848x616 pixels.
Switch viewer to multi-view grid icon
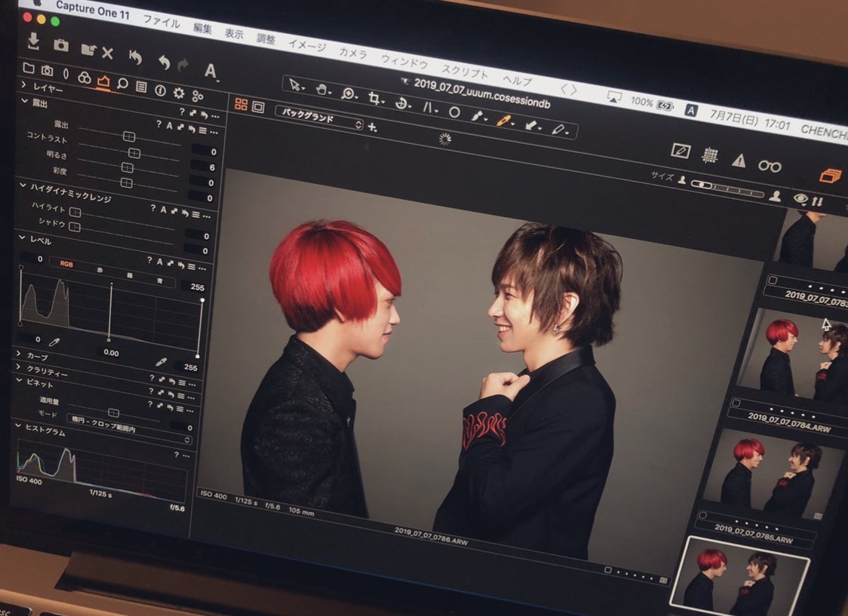(x=241, y=104)
